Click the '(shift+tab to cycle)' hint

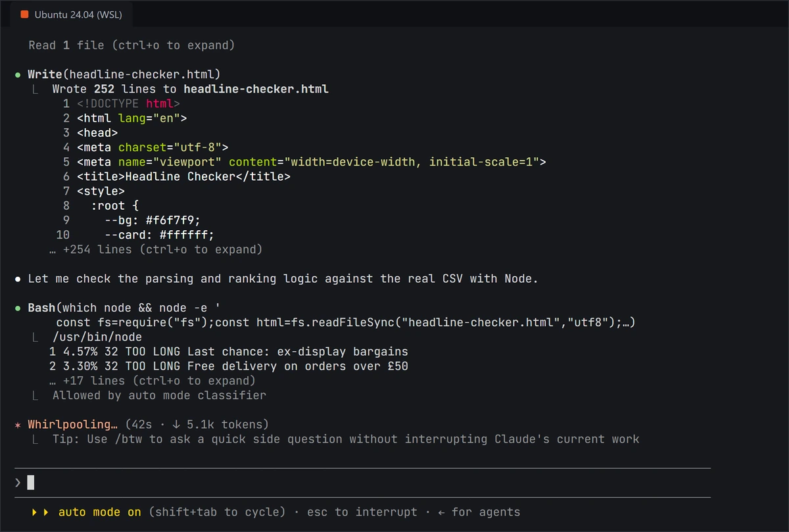click(x=217, y=512)
